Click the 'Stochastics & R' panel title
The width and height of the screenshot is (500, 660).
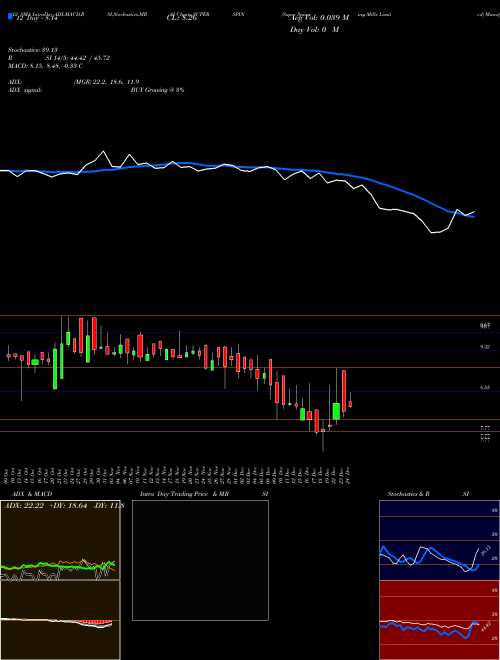[x=408, y=494]
